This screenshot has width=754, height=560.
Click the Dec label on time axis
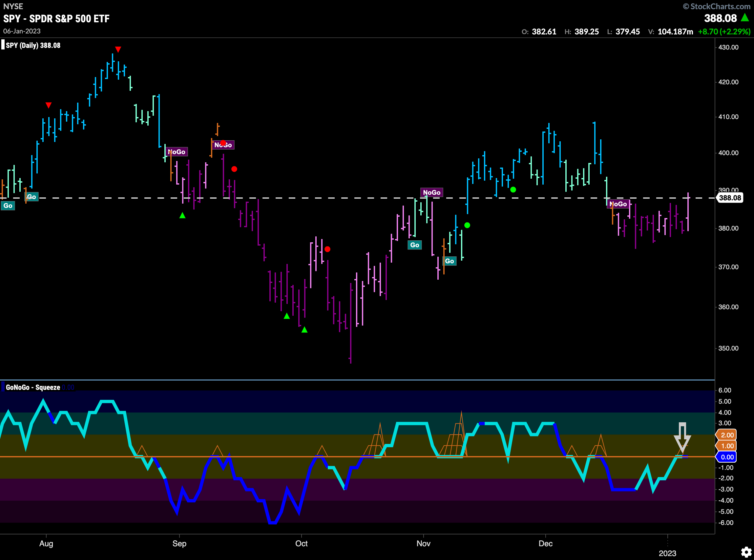click(x=546, y=543)
